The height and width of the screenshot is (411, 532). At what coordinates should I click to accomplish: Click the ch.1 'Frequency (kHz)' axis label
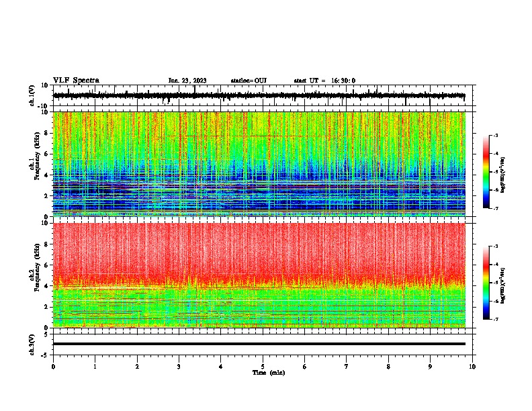click(37, 156)
